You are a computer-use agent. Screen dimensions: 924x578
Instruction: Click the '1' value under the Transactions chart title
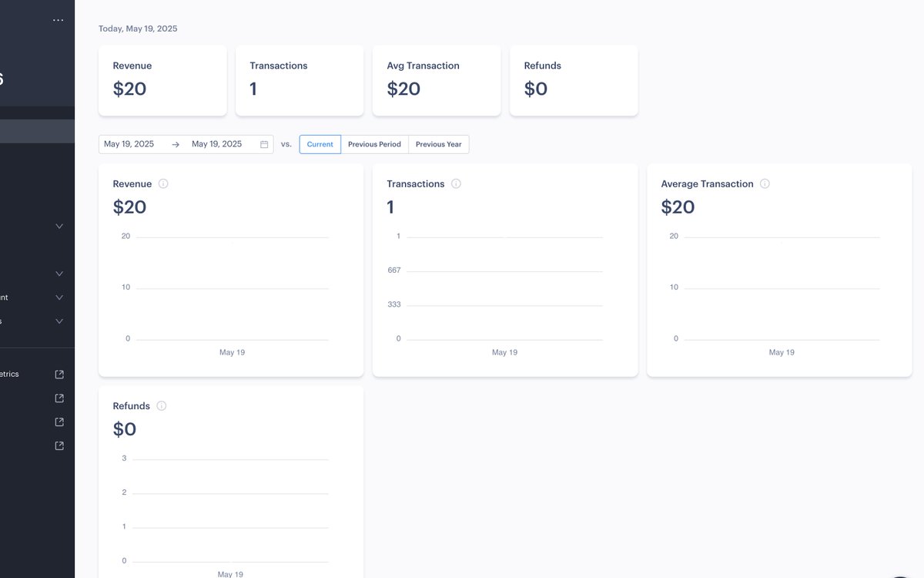(390, 207)
